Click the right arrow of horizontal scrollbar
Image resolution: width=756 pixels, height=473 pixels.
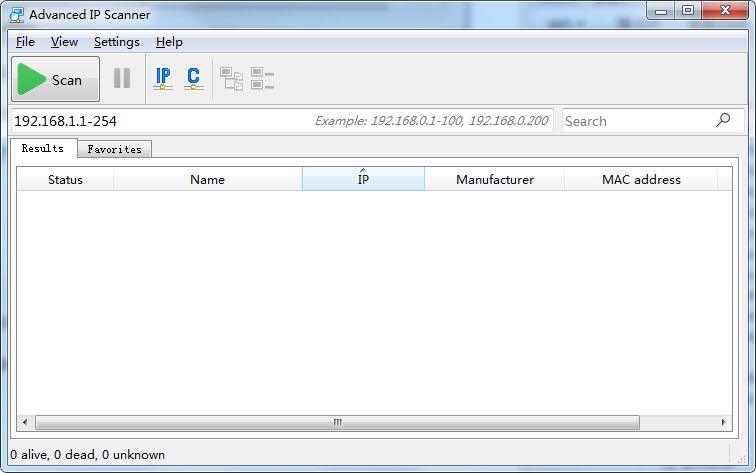pyautogui.click(x=722, y=423)
